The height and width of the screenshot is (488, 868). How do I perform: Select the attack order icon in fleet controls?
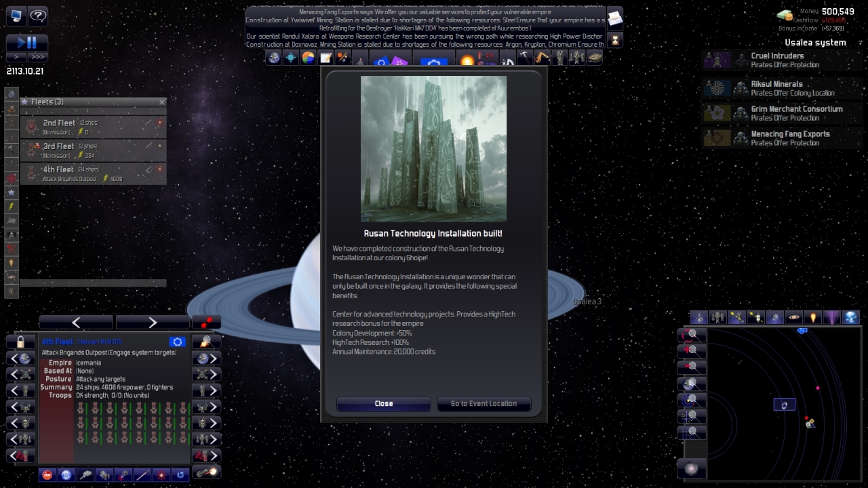point(160,474)
